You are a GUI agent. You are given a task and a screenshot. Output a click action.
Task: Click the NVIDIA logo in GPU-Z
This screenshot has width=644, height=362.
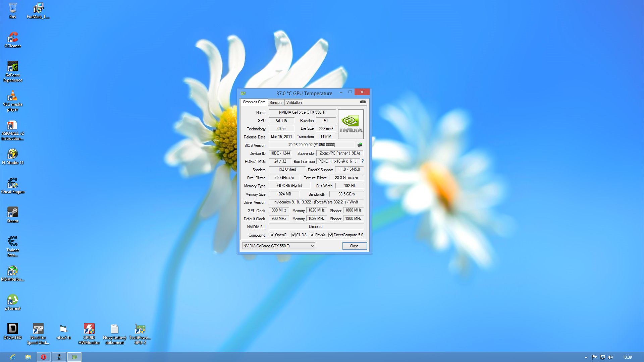point(351,124)
